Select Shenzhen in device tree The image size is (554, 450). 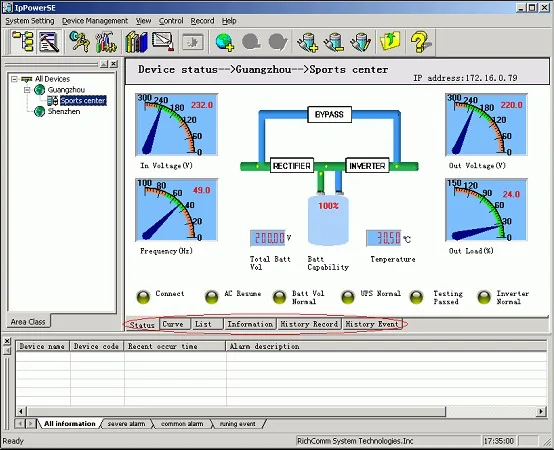(x=64, y=111)
